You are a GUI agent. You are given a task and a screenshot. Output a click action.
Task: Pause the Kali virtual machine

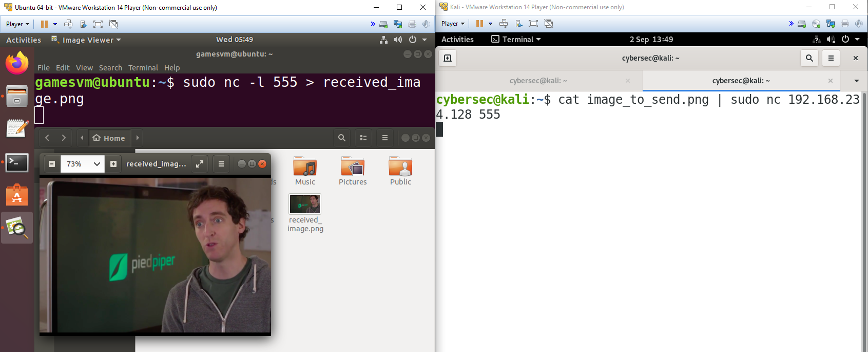point(479,24)
